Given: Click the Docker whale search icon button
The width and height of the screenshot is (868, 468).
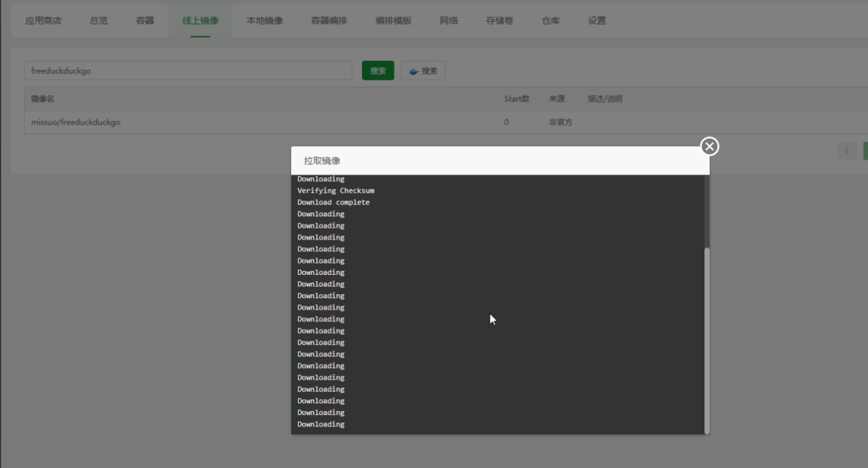Looking at the screenshot, I should pos(423,70).
